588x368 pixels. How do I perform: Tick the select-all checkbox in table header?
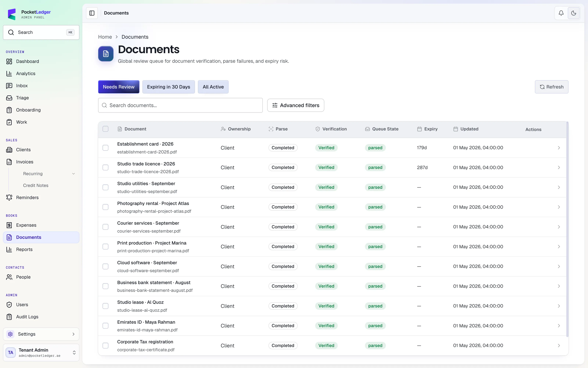(x=105, y=129)
